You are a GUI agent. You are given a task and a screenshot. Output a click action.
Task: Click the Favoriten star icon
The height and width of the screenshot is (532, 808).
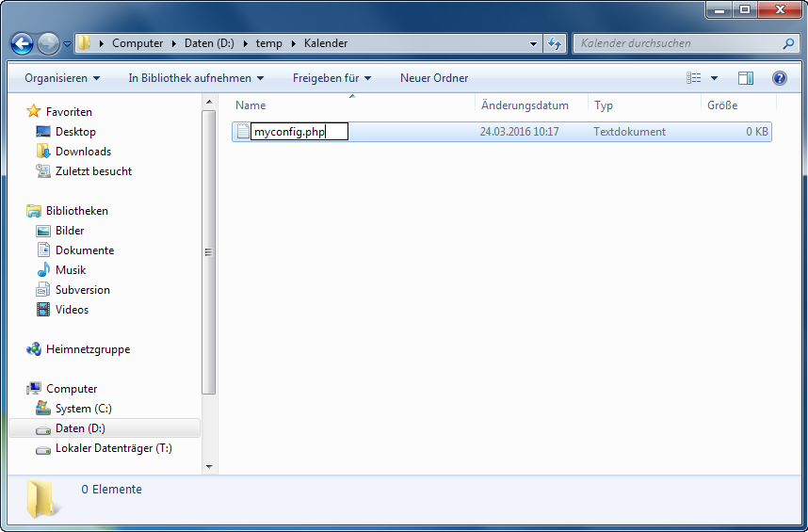pyautogui.click(x=34, y=111)
